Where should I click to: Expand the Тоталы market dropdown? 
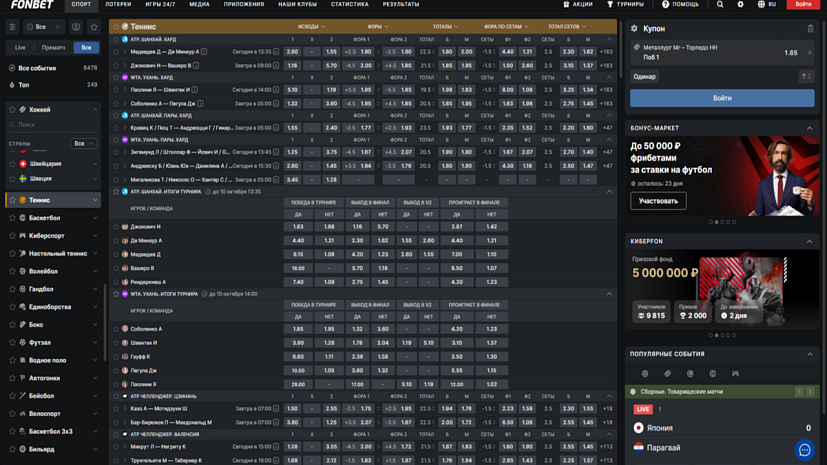coord(445,27)
